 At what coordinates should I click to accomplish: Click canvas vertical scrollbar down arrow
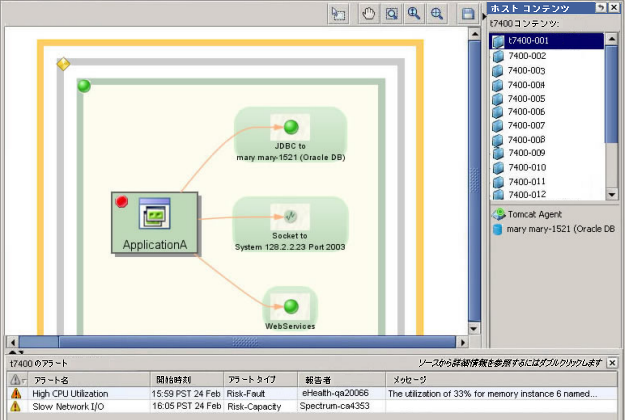474,329
